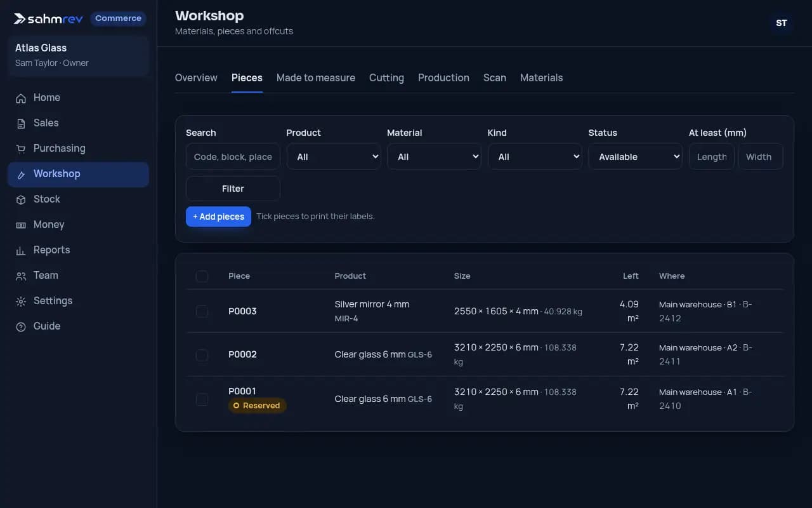Open the Material filter dropdown
This screenshot has width=812, height=508.
(434, 157)
